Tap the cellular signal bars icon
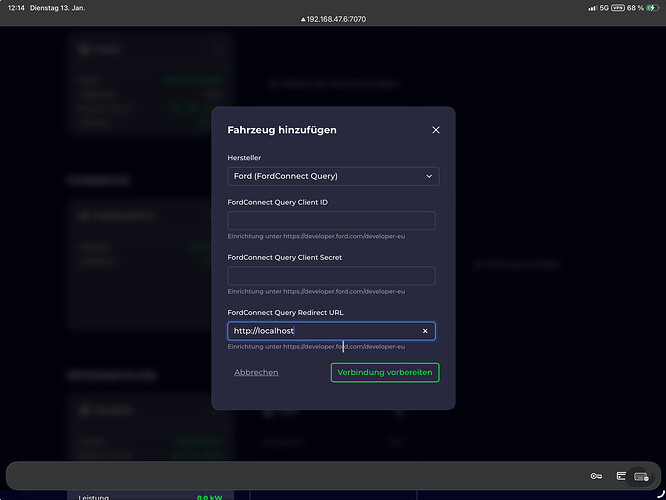This screenshot has width=666, height=500. coord(592,8)
